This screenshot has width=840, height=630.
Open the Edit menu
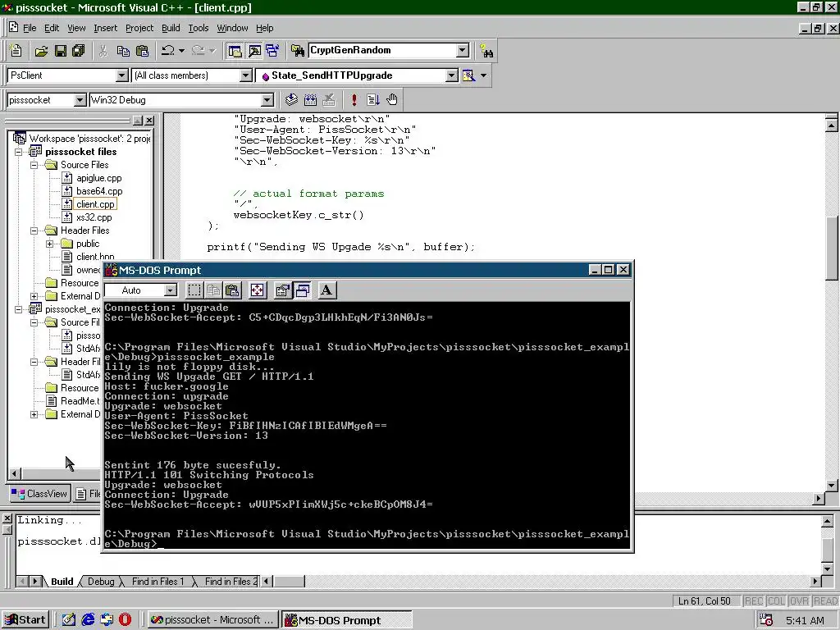tap(52, 28)
